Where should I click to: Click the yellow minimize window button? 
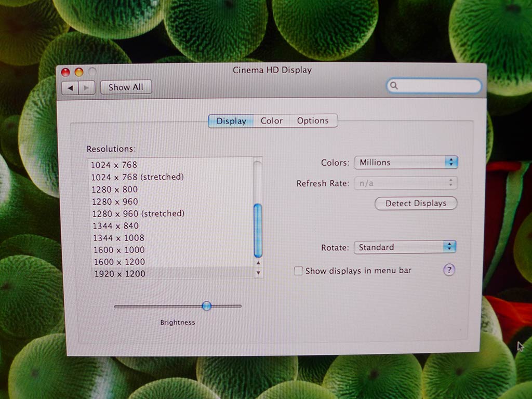click(78, 72)
